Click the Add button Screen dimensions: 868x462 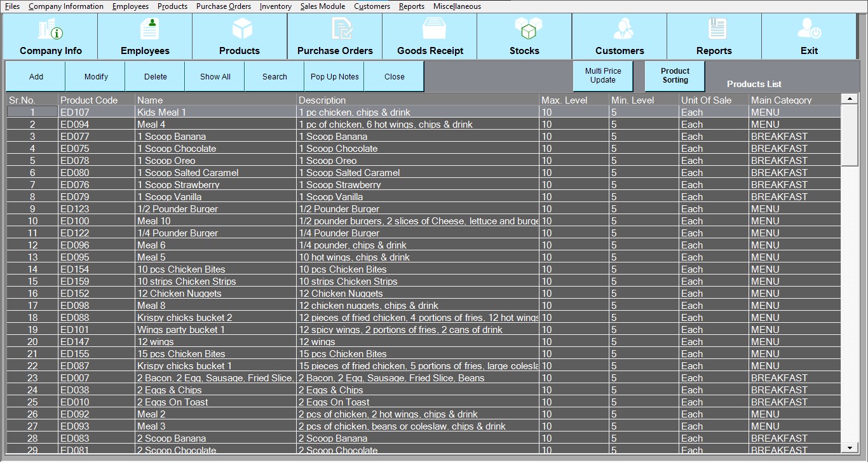point(36,77)
